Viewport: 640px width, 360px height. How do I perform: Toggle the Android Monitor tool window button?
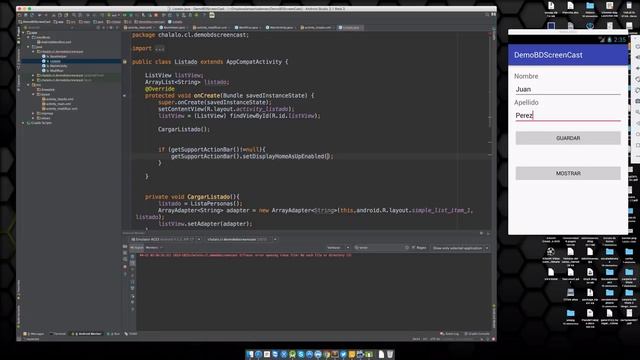(87, 334)
